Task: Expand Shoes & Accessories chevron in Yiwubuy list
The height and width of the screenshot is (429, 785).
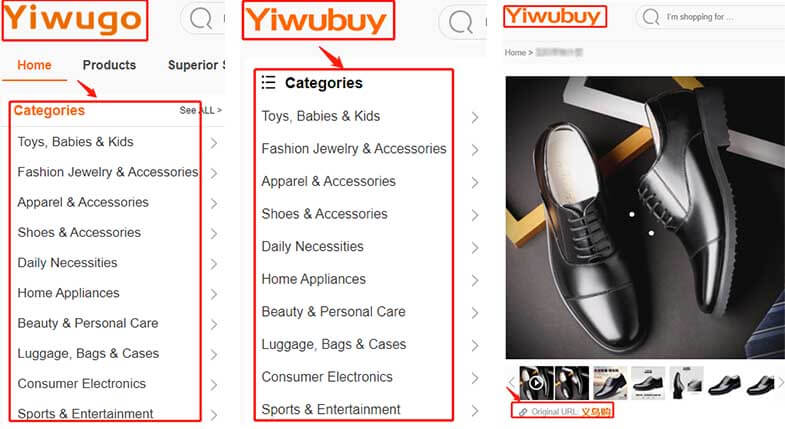Action: 475,215
